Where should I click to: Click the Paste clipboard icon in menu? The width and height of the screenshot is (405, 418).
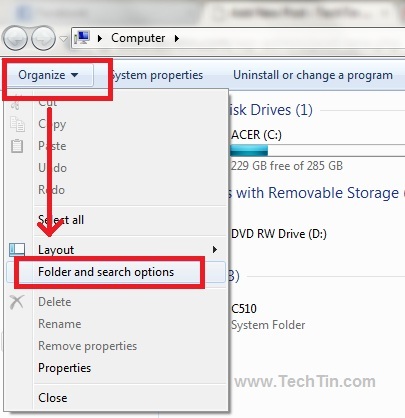(17, 146)
